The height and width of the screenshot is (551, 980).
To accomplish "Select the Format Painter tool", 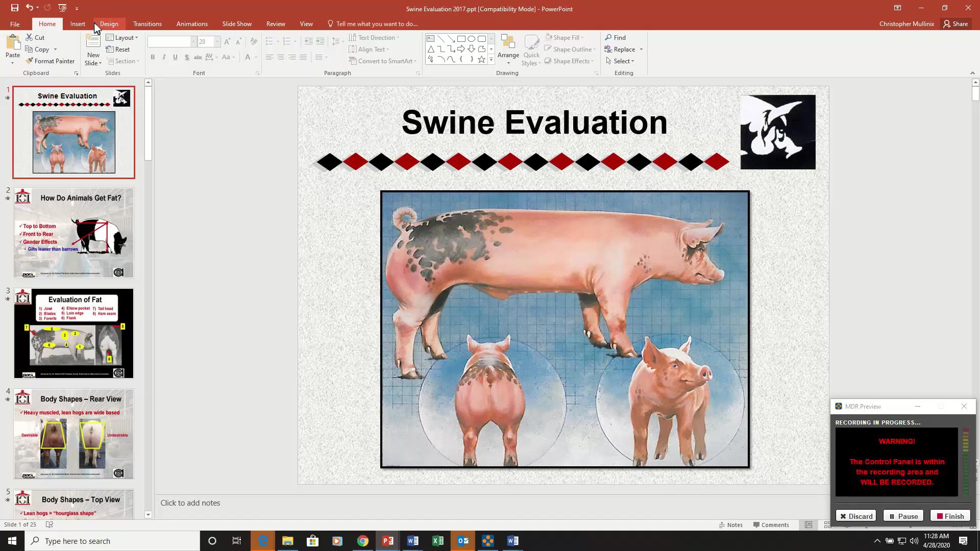I will 50,61.
